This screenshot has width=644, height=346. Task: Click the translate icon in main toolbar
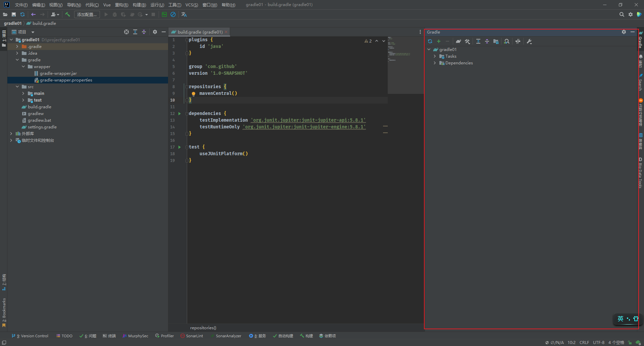pyautogui.click(x=184, y=14)
